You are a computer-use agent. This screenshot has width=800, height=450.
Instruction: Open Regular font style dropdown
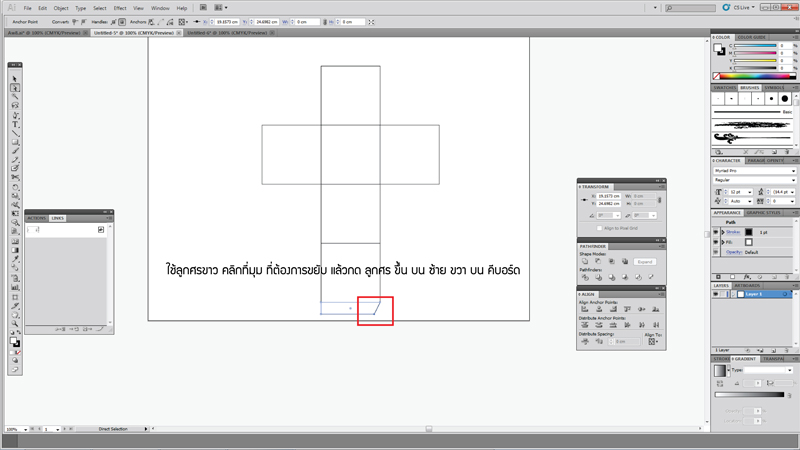tap(793, 180)
